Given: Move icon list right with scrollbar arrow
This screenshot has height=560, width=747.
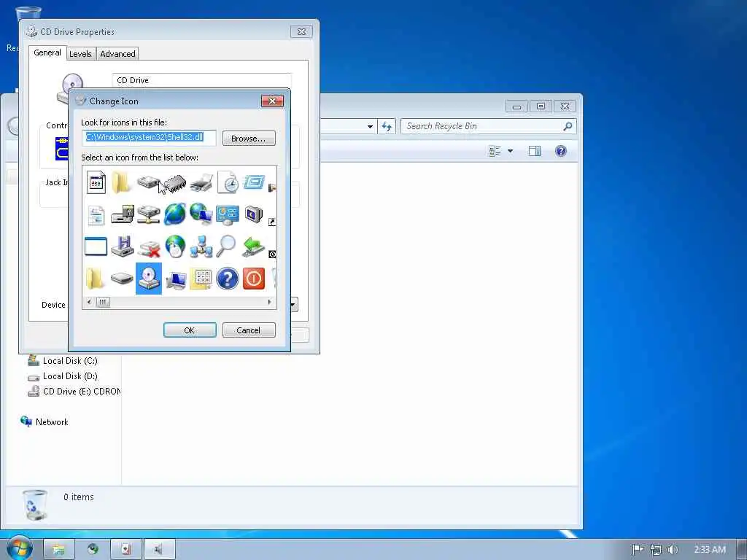Looking at the screenshot, I should tap(270, 302).
